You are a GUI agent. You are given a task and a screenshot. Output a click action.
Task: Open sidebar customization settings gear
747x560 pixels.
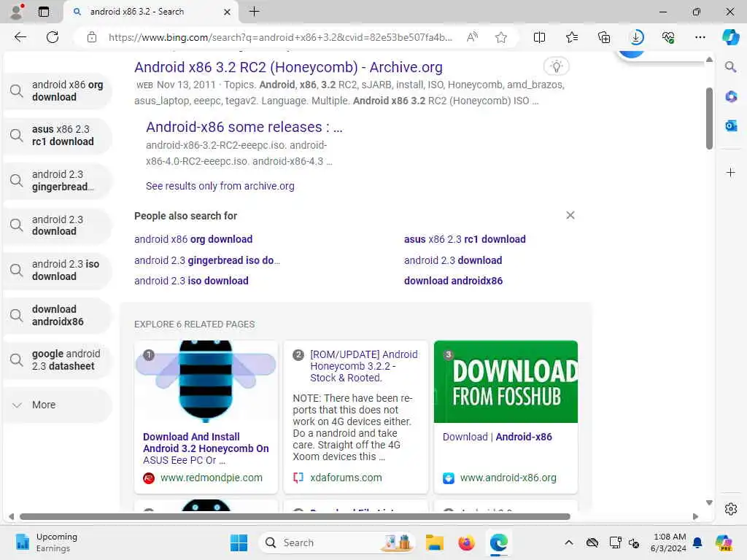point(730,509)
